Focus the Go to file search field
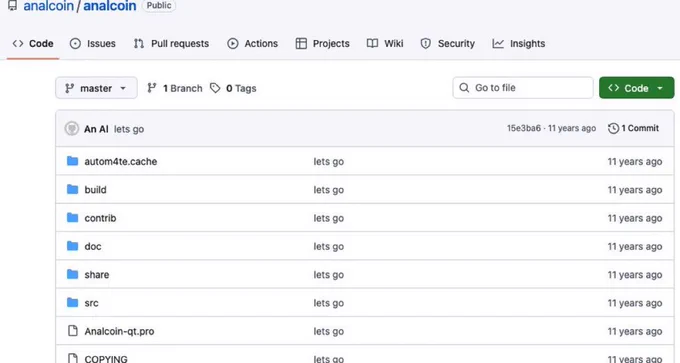The image size is (680, 363). [x=523, y=88]
